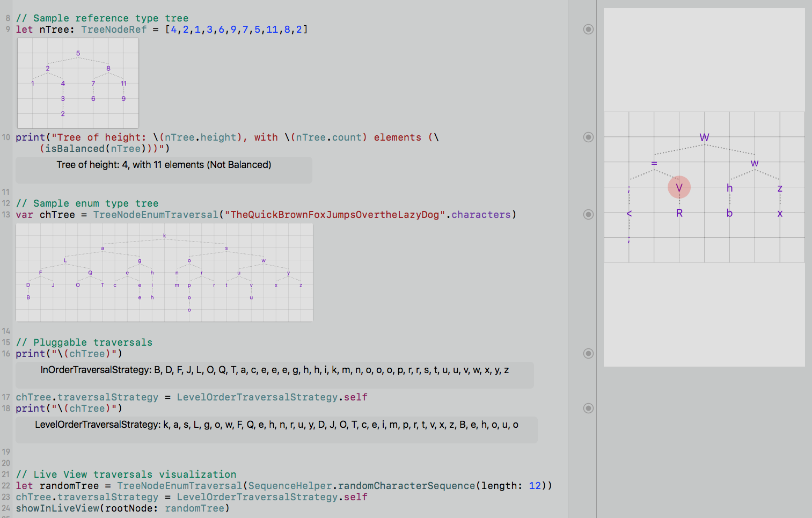Select the chTree character tree diagram thumbnail

coord(164,272)
